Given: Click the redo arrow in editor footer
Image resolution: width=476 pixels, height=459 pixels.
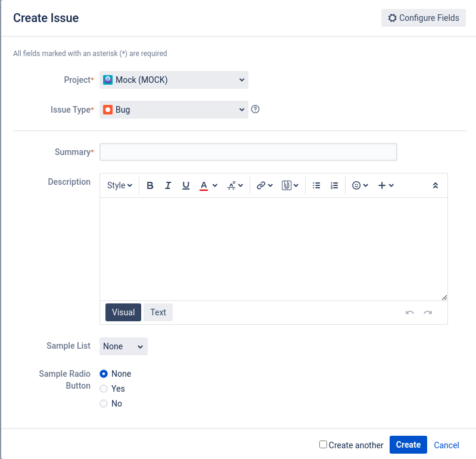Looking at the screenshot, I should click(428, 312).
